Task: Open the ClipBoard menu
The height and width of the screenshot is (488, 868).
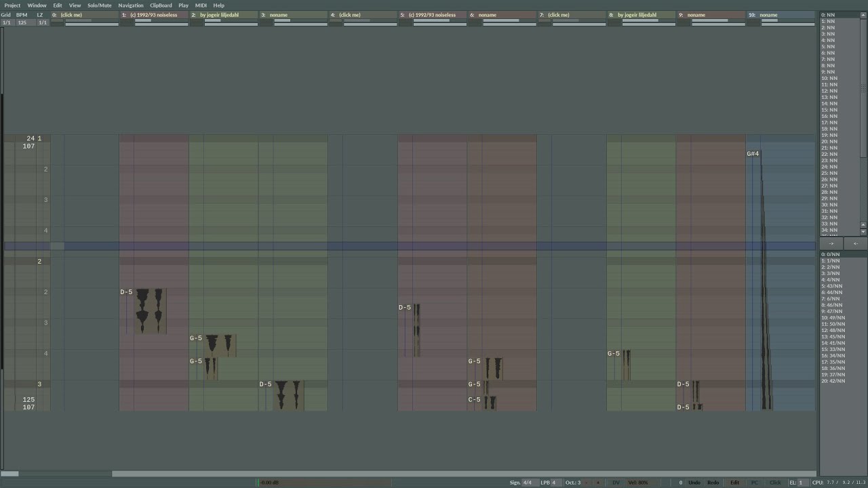Action: [161, 5]
